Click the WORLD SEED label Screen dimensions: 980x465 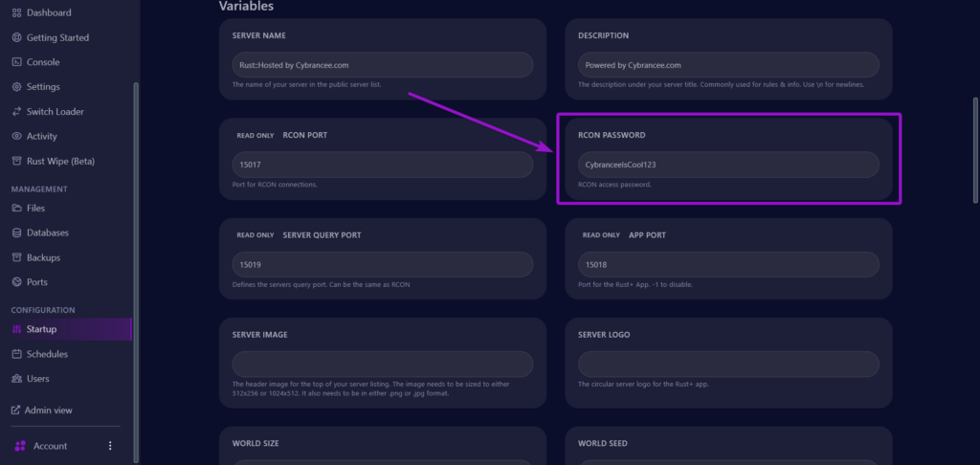click(603, 443)
